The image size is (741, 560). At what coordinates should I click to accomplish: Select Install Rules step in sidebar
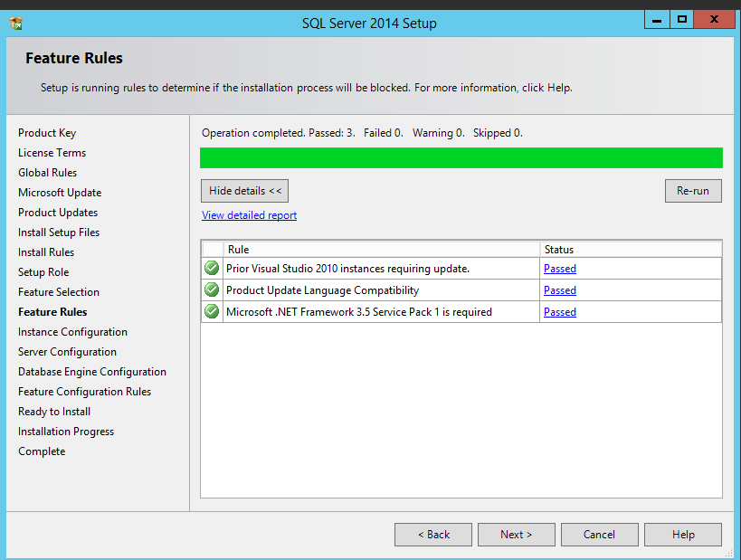46,252
